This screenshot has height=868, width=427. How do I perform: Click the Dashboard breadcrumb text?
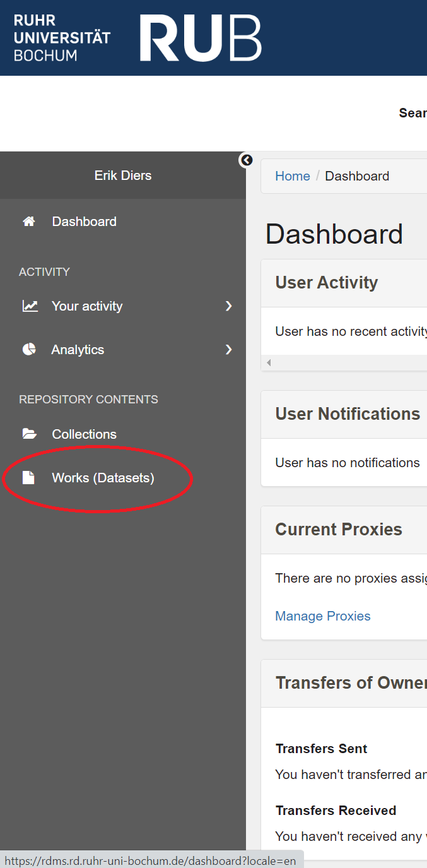tap(357, 176)
